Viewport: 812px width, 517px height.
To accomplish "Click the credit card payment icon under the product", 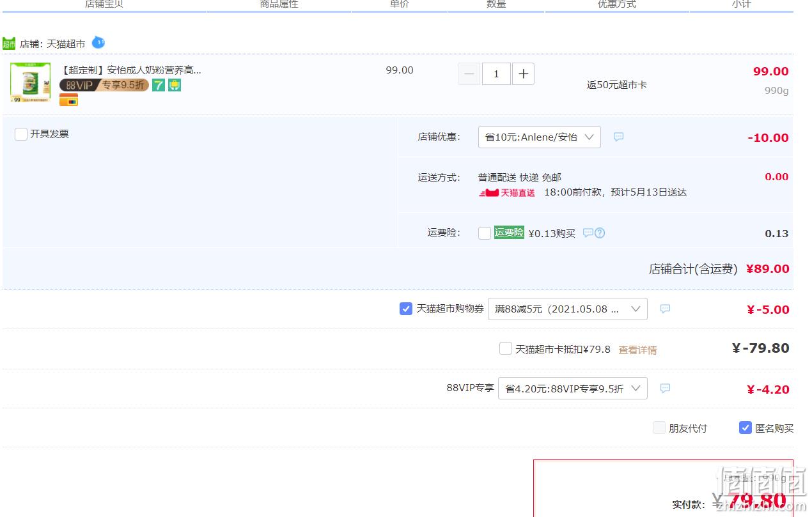I will pyautogui.click(x=68, y=100).
